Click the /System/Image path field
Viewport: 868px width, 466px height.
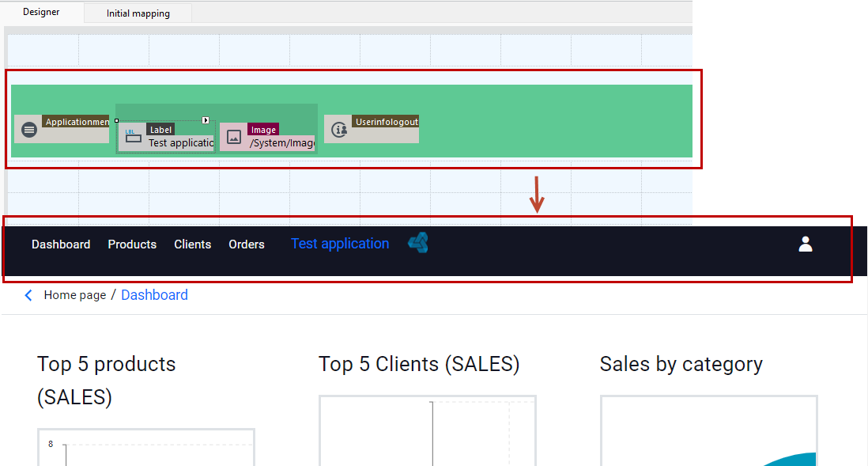(281, 143)
